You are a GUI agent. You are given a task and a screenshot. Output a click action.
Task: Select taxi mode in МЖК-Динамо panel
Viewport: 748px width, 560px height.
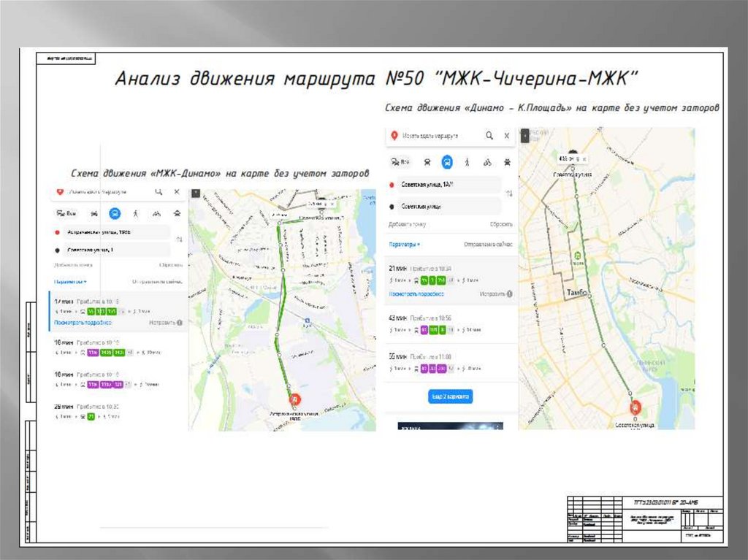pos(177,214)
